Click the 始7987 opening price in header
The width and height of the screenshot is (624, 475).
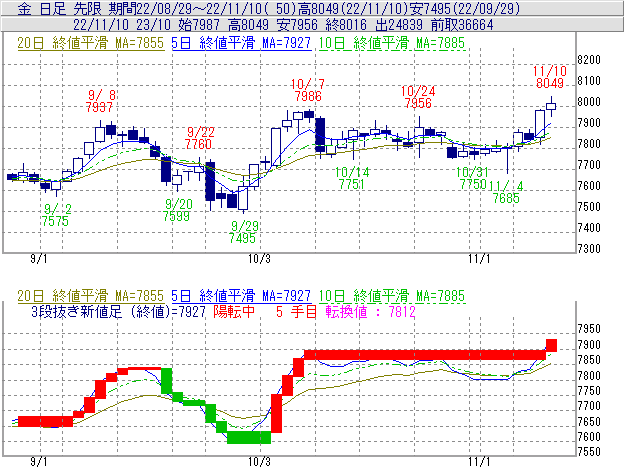pyautogui.click(x=199, y=25)
